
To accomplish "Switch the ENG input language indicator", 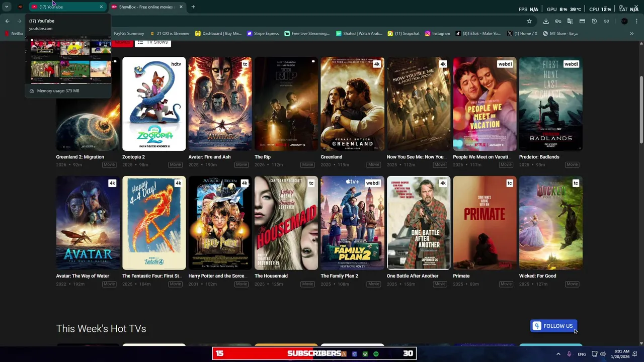I will [582, 354].
